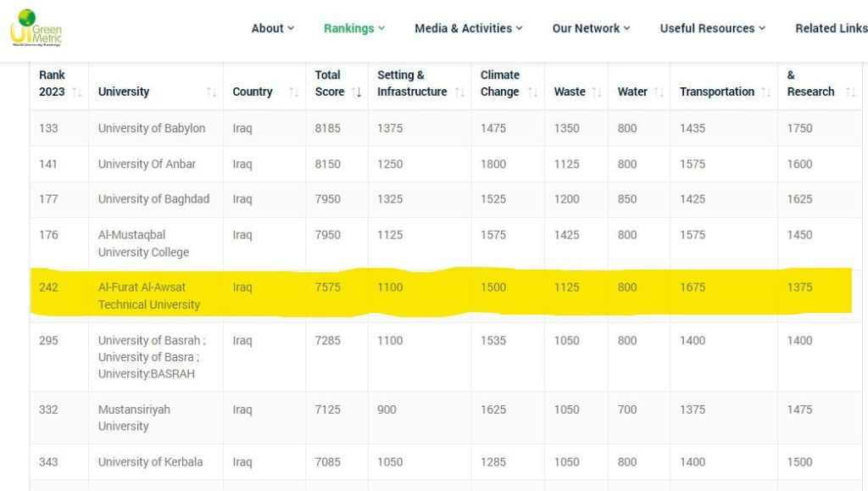Sort by Setting & Infrastructure arrows
Image resolution: width=868 pixels, height=491 pixels.
click(459, 92)
